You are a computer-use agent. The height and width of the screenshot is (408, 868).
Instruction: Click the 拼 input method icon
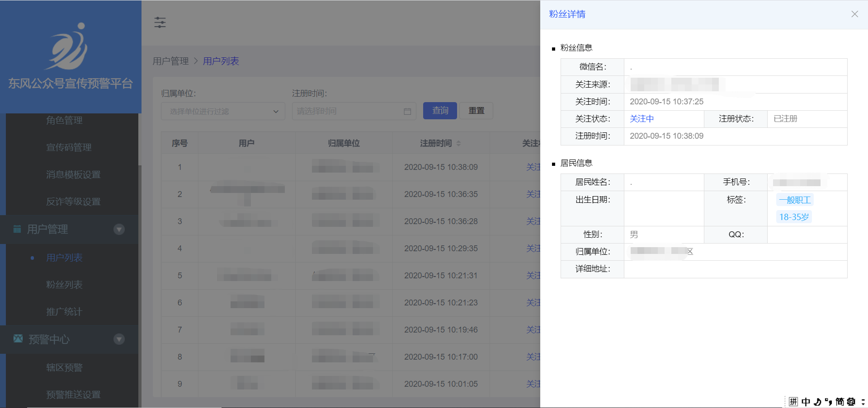[793, 402]
